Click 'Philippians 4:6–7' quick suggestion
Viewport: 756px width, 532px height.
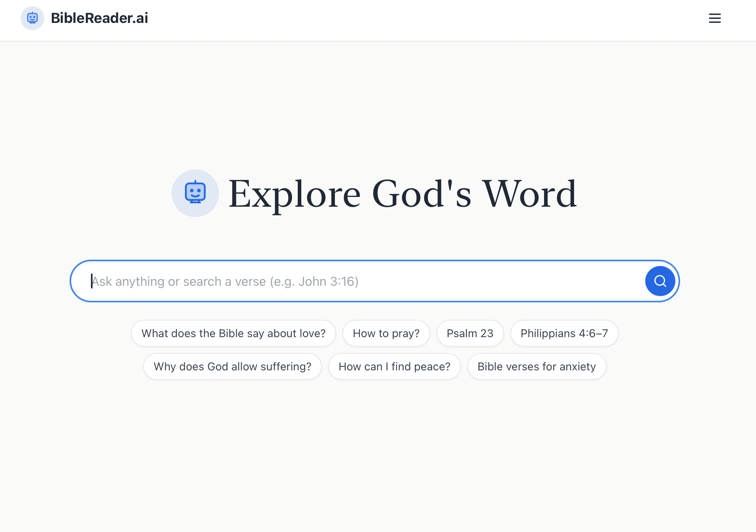[x=564, y=333]
